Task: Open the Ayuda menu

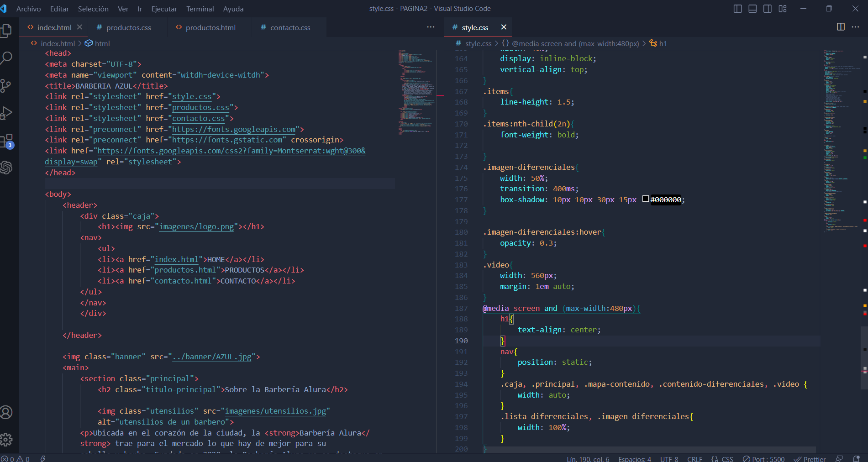Action: [x=233, y=9]
